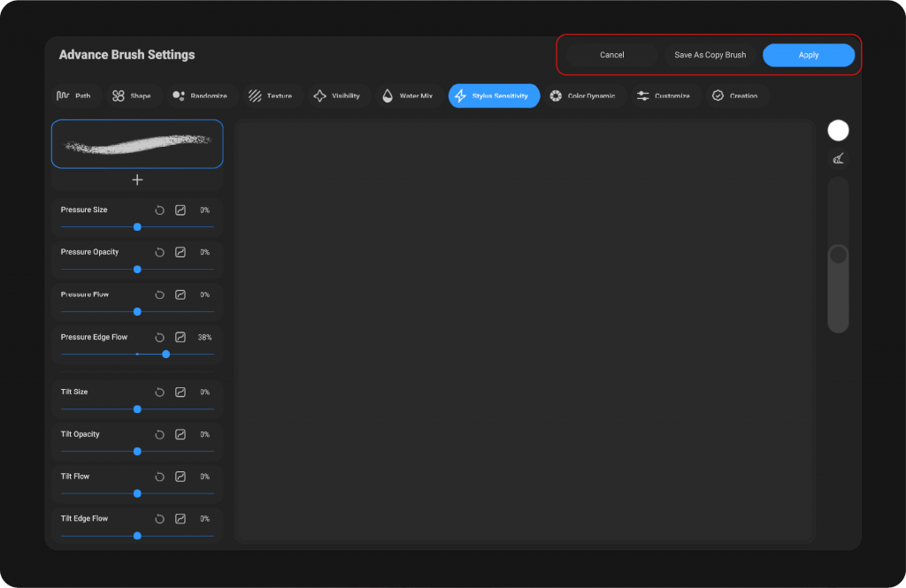Reset the Tilt Flow value
This screenshot has height=588, width=906.
click(x=159, y=477)
